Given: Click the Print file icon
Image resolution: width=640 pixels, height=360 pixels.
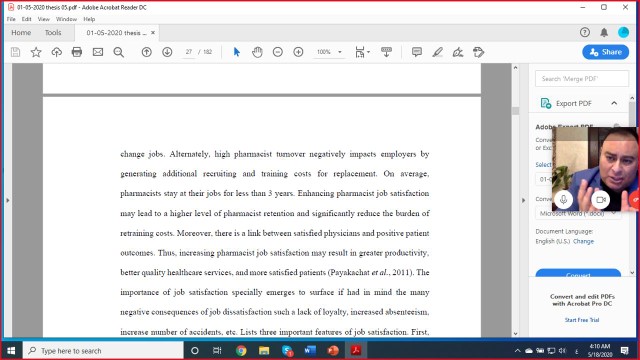Looking at the screenshot, I should 77,52.
